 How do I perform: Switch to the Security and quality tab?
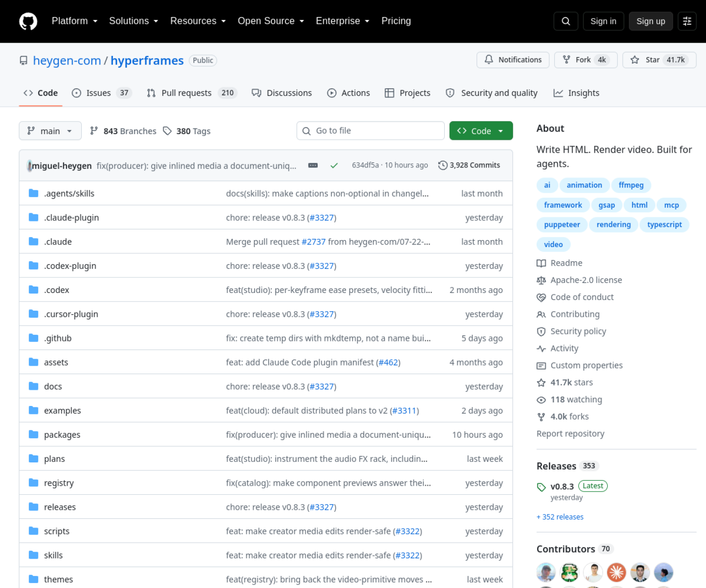(x=492, y=93)
